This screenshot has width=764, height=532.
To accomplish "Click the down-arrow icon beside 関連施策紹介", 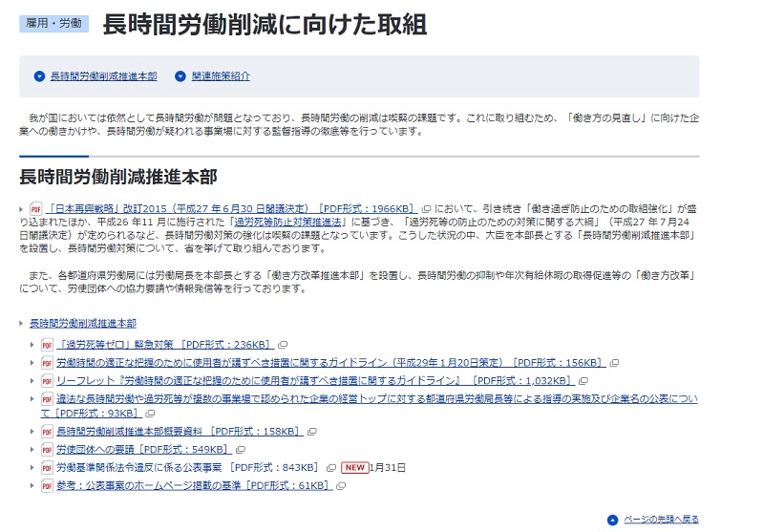I will (181, 76).
